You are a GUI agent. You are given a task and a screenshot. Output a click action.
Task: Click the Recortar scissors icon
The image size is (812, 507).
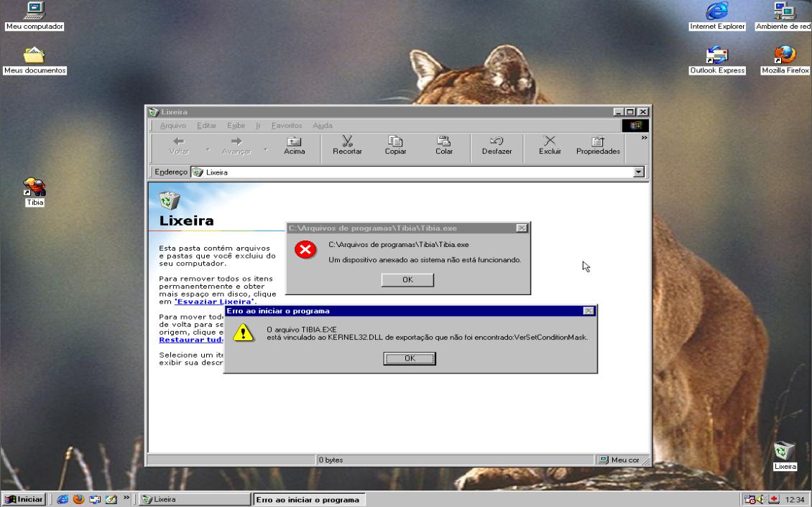point(347,142)
